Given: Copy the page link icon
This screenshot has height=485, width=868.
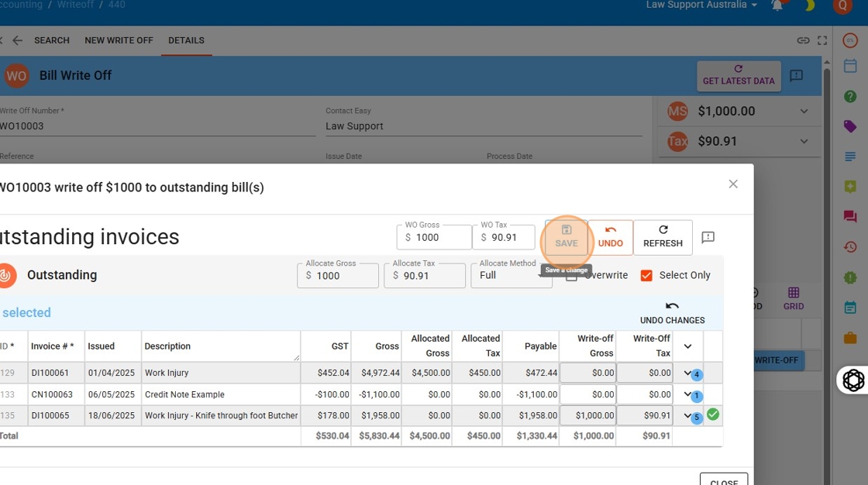Looking at the screenshot, I should [x=803, y=40].
